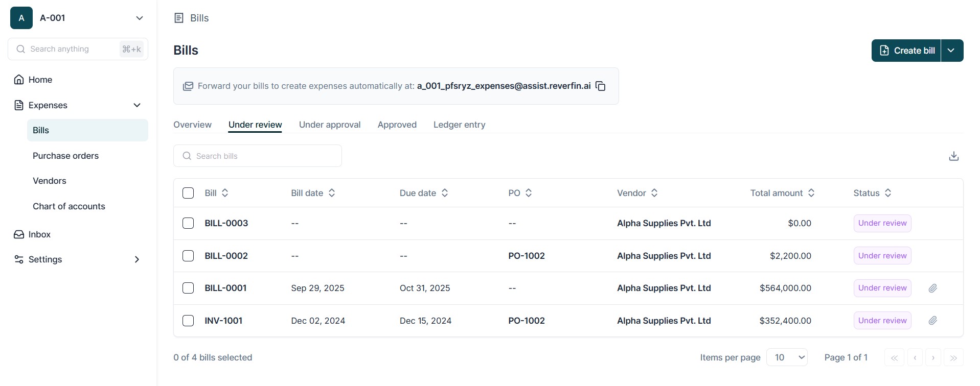The image size is (980, 386).
Task: Download the bills list export
Action: pos(953,156)
